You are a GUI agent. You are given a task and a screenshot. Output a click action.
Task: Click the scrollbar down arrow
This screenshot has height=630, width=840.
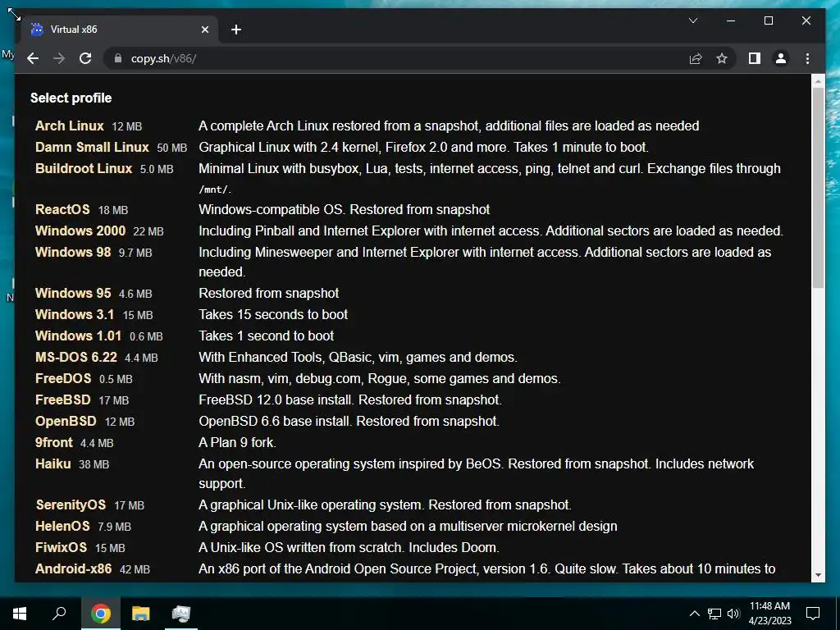click(x=818, y=575)
